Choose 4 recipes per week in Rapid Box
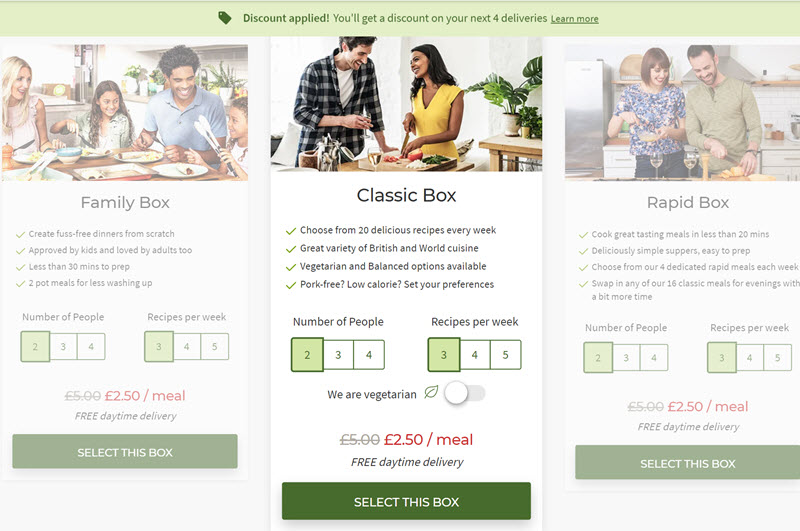Image resolution: width=800 pixels, height=531 pixels. pos(749,358)
